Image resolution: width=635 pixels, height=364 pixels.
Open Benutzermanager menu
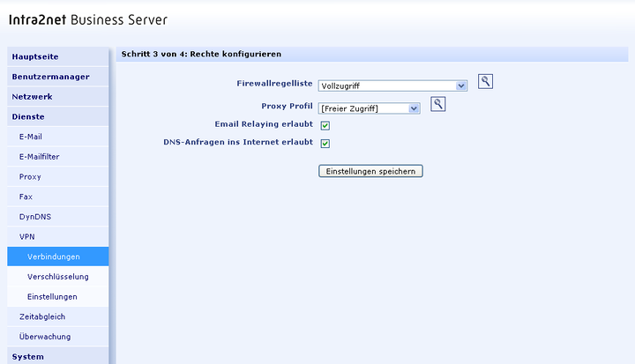[58, 77]
